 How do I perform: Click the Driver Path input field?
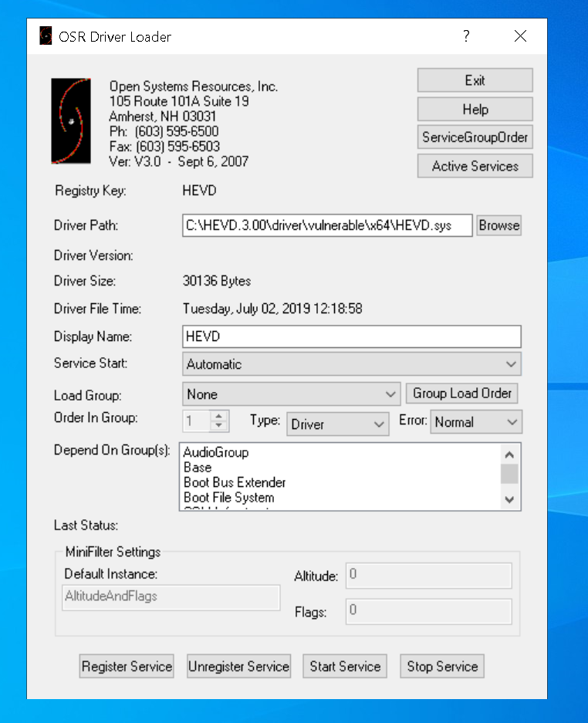tap(327, 225)
